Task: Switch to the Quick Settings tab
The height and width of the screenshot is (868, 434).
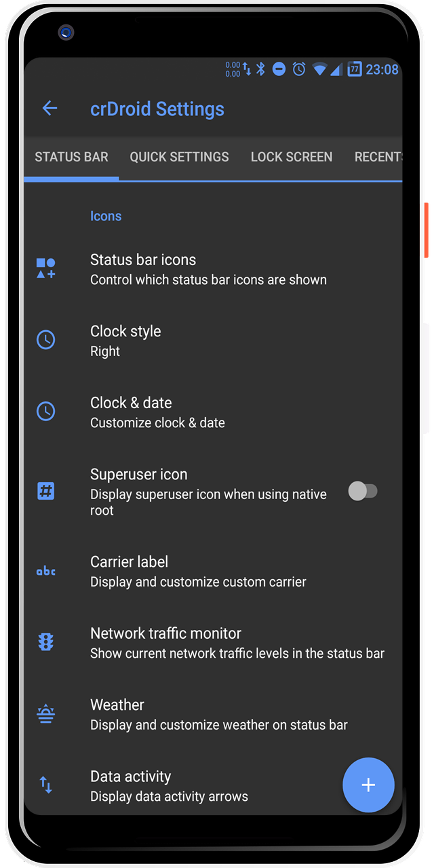Action: tap(179, 157)
